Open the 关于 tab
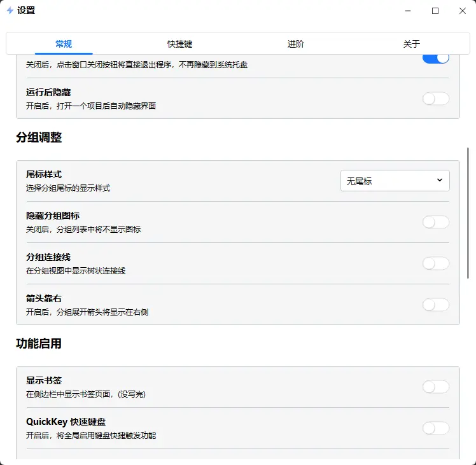The width and height of the screenshot is (476, 465). pyautogui.click(x=412, y=44)
